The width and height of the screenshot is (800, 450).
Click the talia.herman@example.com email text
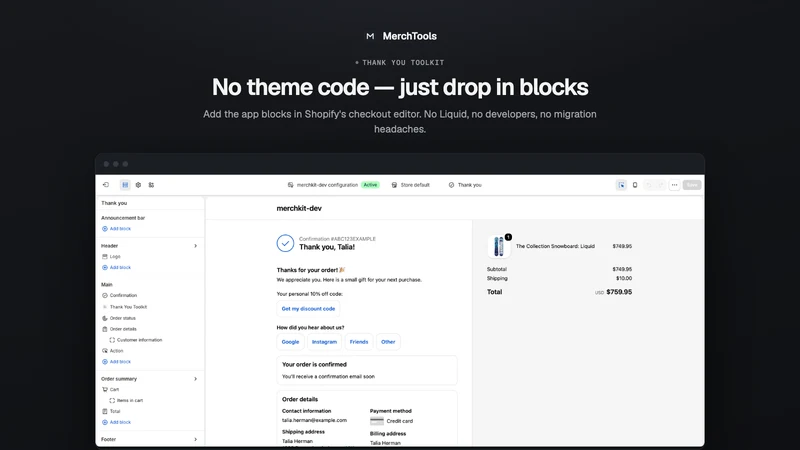coord(314,420)
